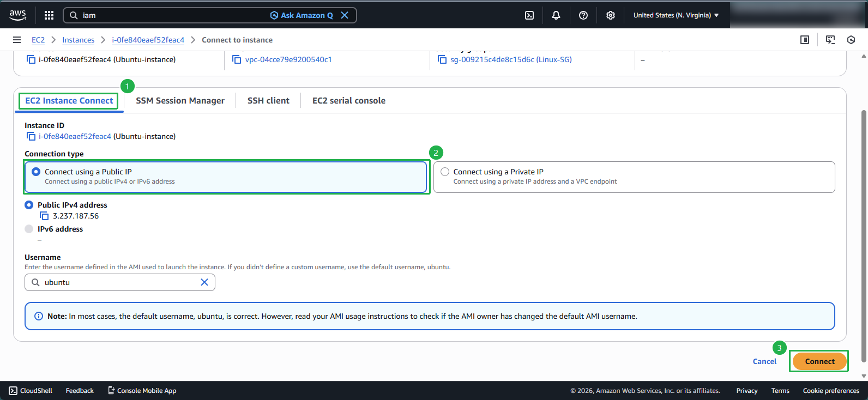The image size is (868, 400).
Task: Open the help question mark menu
Action: [583, 15]
